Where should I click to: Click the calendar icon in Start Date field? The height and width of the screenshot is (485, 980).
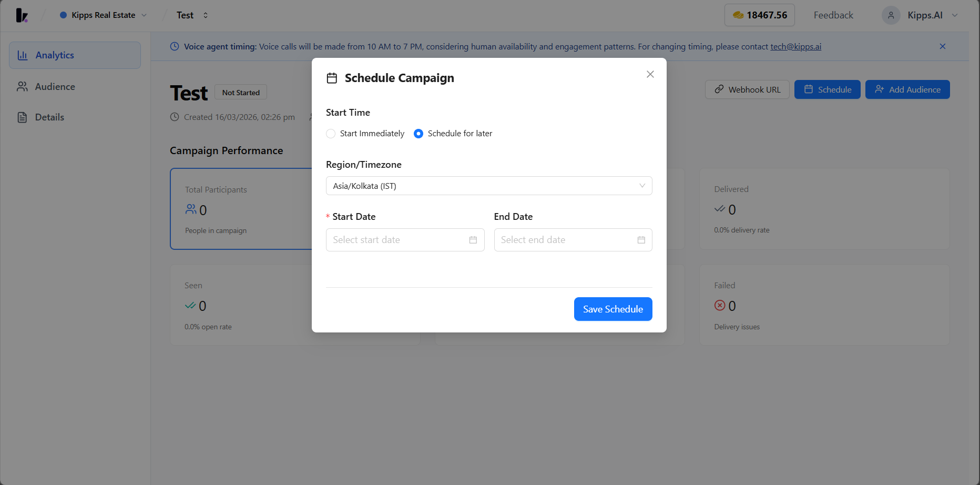[x=473, y=240]
